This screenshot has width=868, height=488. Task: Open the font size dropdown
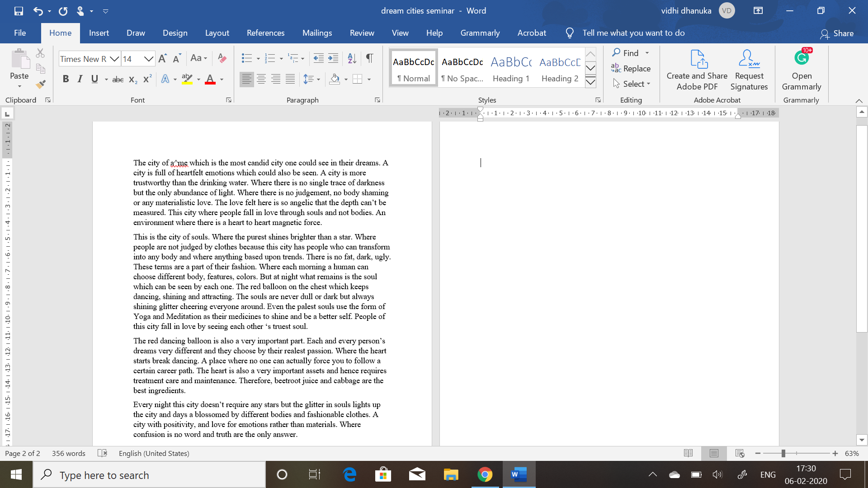click(149, 59)
